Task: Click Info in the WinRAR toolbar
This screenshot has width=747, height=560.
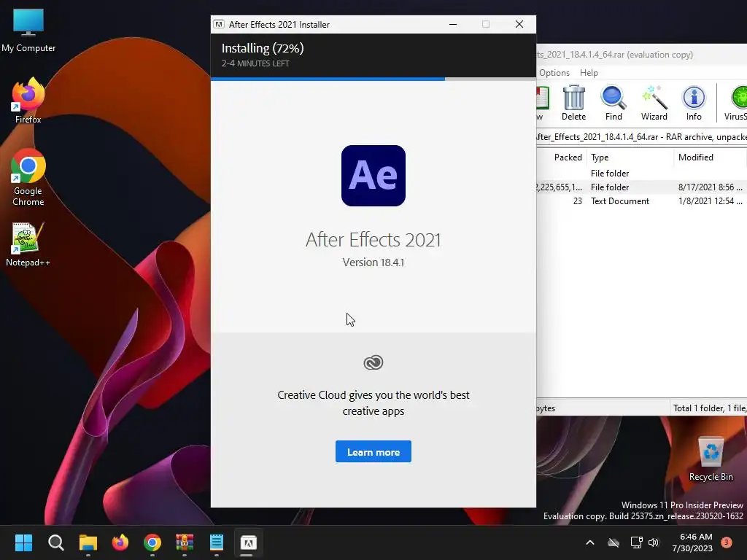Action: click(694, 103)
